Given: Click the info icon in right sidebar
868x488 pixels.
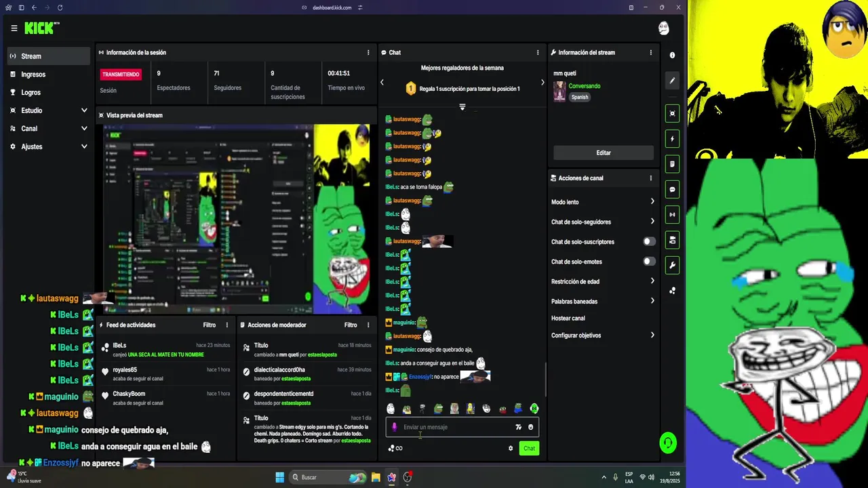Looking at the screenshot, I should (x=672, y=55).
